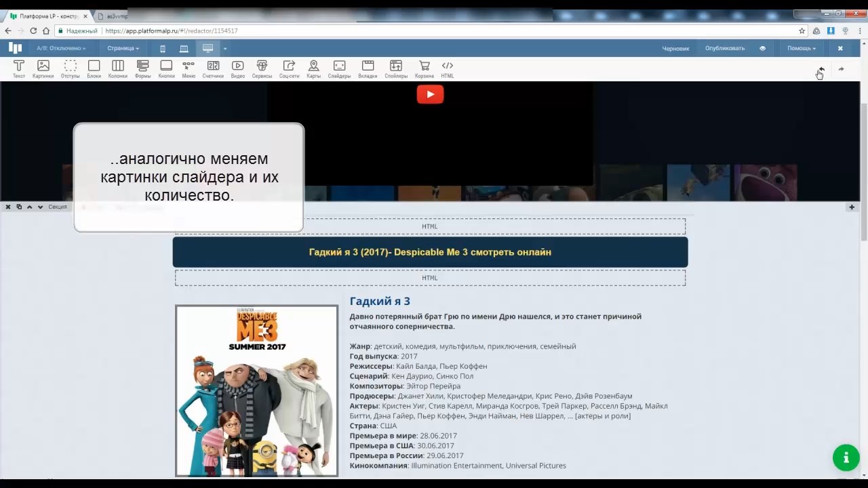Select the Черновик tab
Viewport: 868px width, 488px height.
coord(675,48)
